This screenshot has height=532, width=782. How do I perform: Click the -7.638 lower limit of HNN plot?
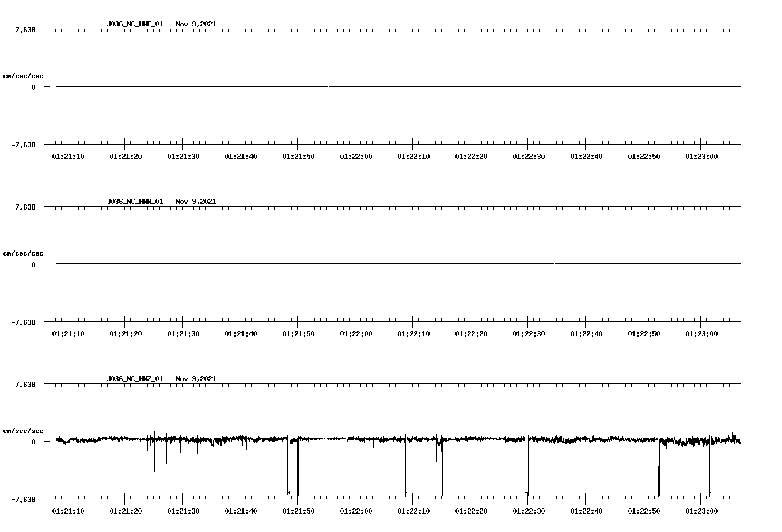pyautogui.click(x=23, y=322)
